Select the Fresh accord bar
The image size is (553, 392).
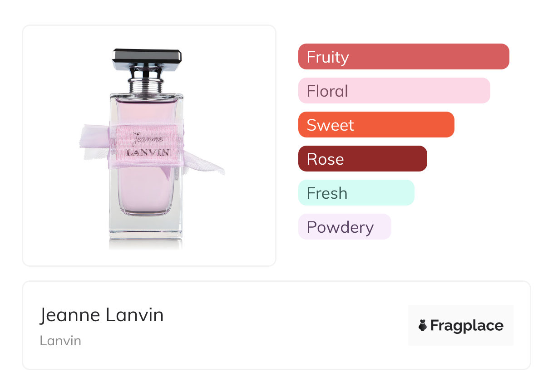(x=356, y=193)
